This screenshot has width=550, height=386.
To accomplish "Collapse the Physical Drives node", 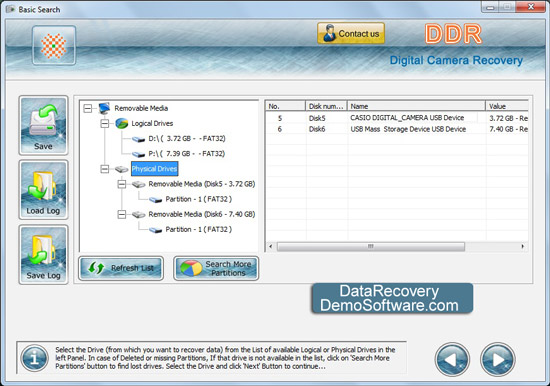I will [105, 169].
